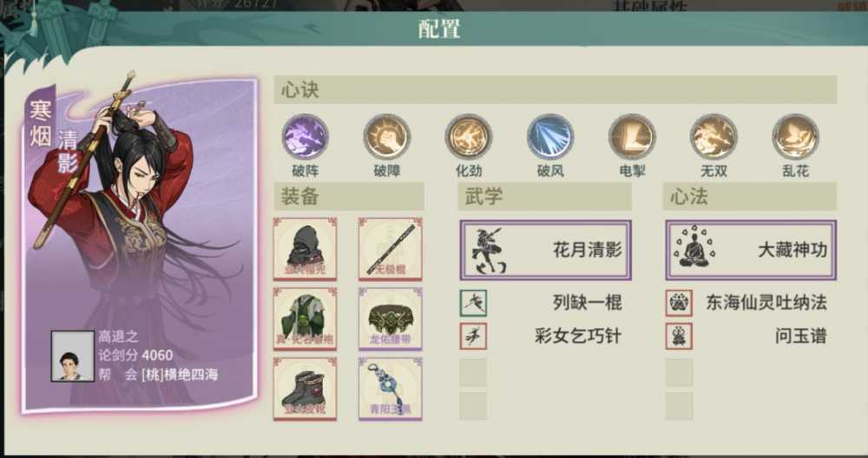The height and width of the screenshot is (458, 868).
Task: Tap the 破障 fist icon
Action: coord(387,137)
